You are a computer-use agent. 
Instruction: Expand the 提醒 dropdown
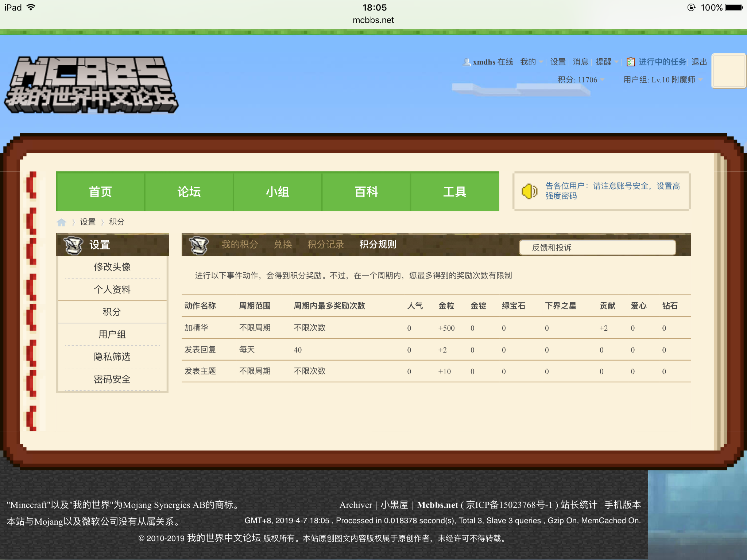607,62
